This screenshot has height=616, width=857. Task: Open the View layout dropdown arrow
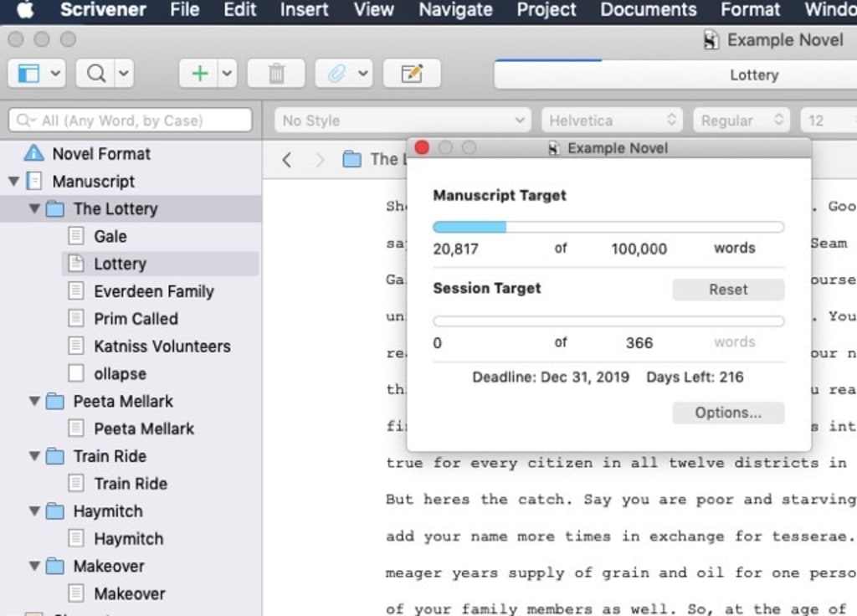pos(55,74)
